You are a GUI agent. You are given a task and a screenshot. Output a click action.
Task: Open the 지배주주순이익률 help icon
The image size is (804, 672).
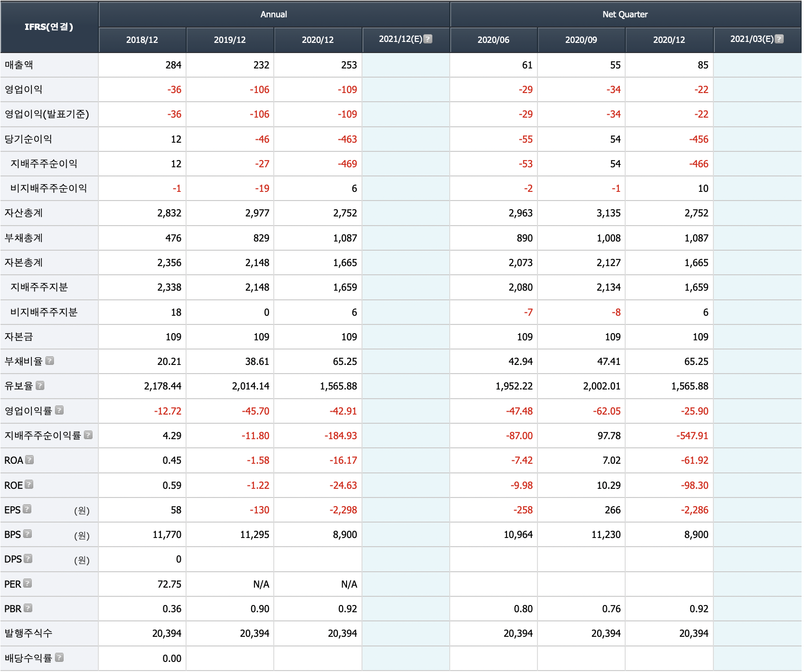(x=88, y=435)
